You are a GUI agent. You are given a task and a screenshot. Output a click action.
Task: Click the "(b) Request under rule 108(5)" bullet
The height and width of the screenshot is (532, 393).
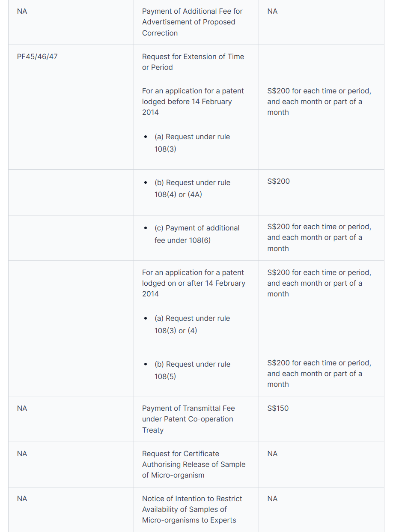192,370
